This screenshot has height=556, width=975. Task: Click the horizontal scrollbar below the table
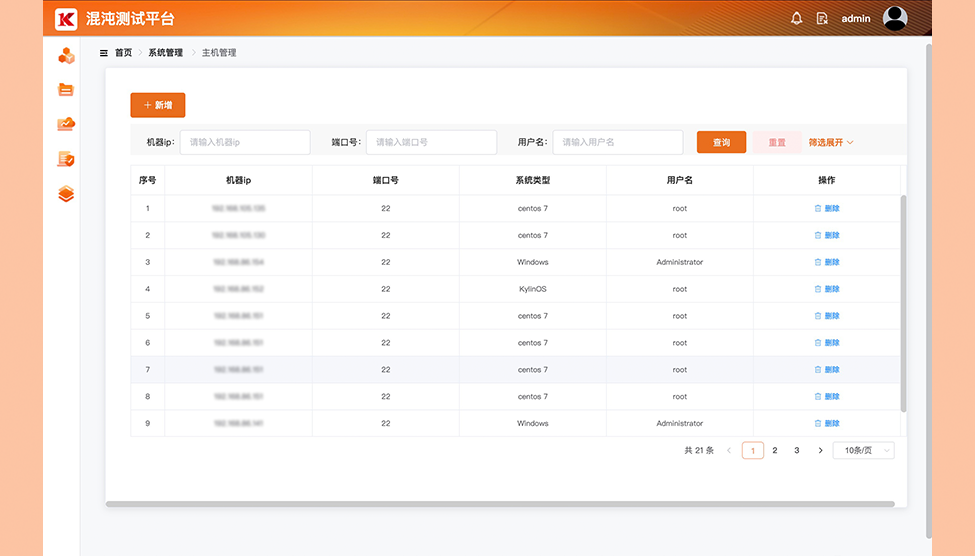point(500,504)
